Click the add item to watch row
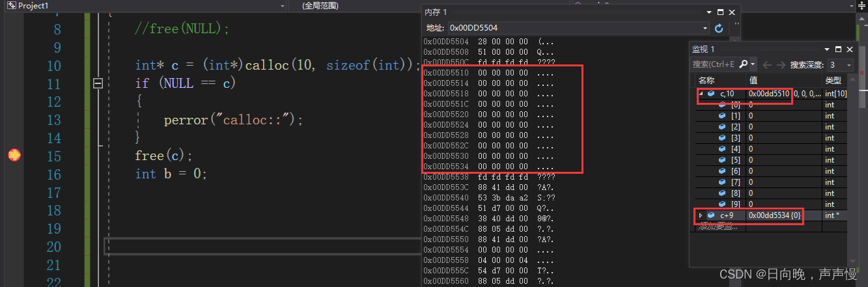This screenshot has width=868, height=287. click(719, 226)
